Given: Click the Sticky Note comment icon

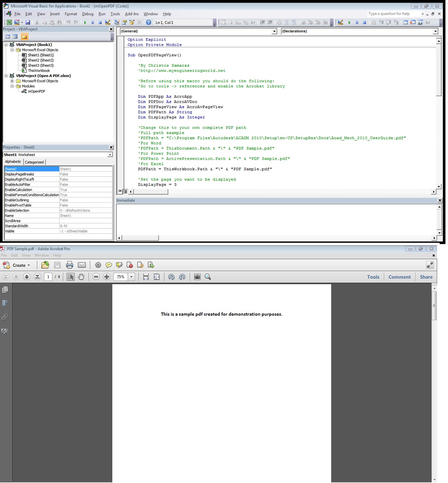Looking at the screenshot, I should (x=109, y=265).
